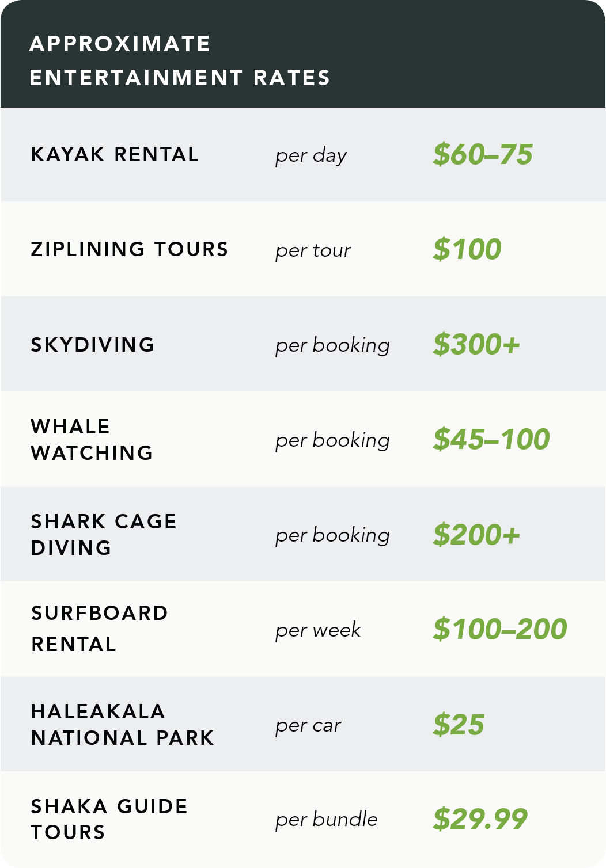
Task: Click the 'per week' rate unit
Action: tap(318, 631)
